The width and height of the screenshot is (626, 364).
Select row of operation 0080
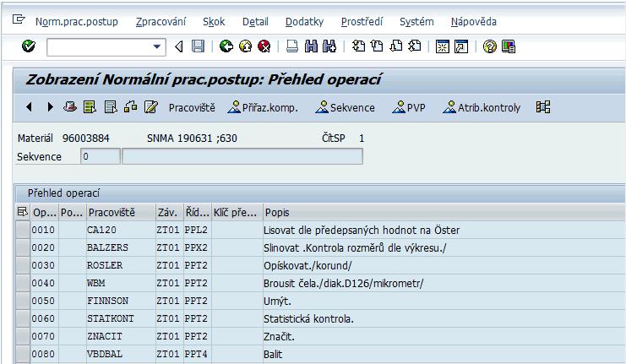[23, 354]
